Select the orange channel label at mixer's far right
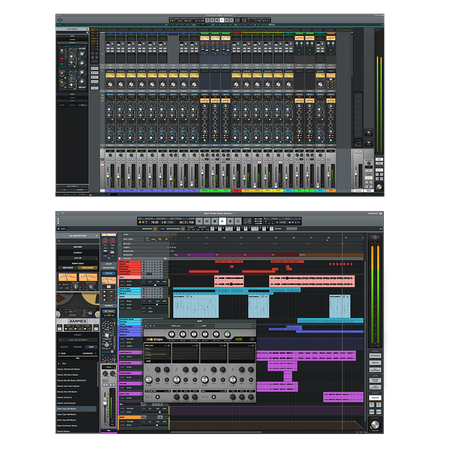Viewport: 450px width, 450px height. (330, 191)
